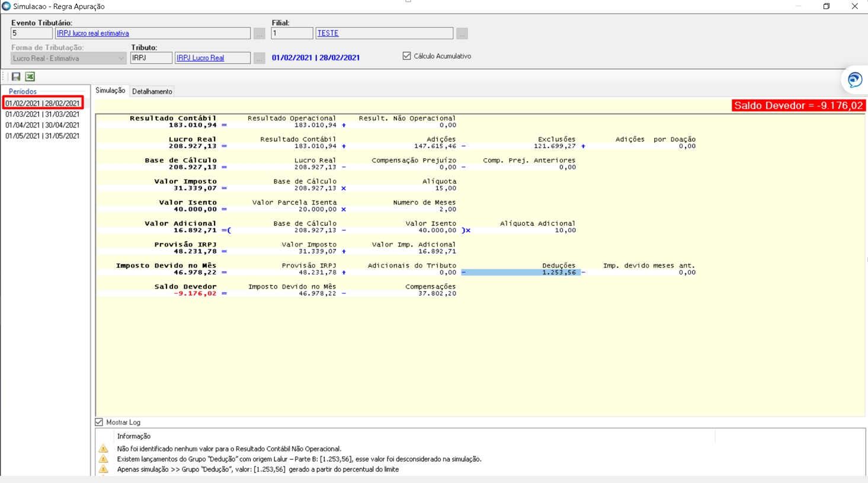Screen dimensions: 868x483
Task: Click the period date range 01/02/2021 | 28/02/2021 header
Action: click(x=316, y=57)
